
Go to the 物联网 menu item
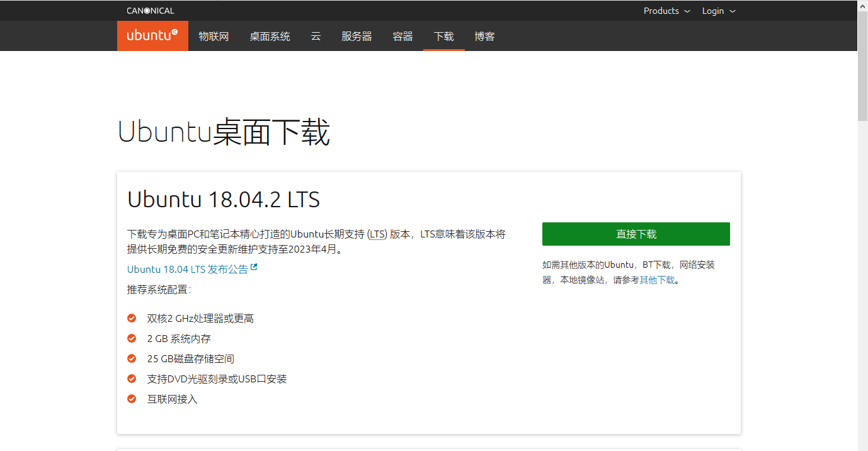point(214,36)
